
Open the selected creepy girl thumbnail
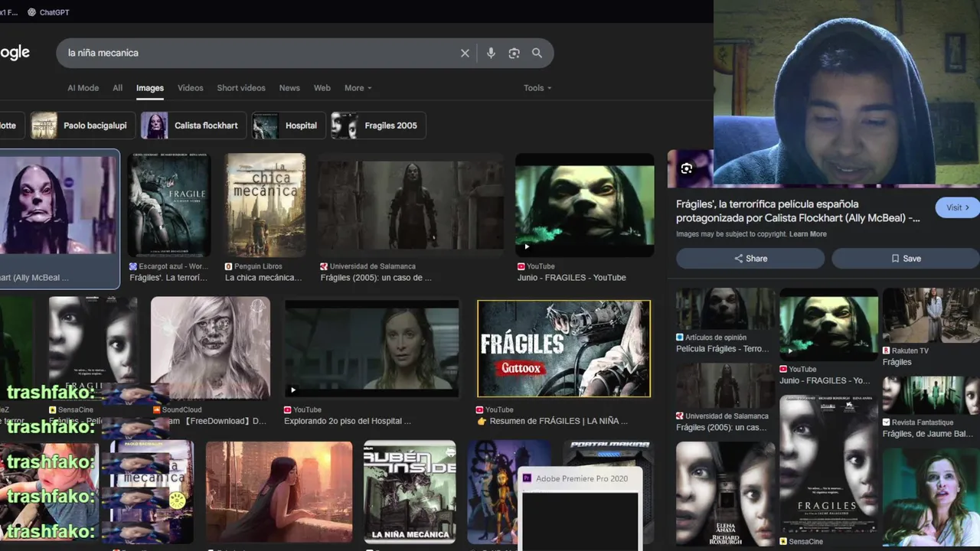coord(58,205)
